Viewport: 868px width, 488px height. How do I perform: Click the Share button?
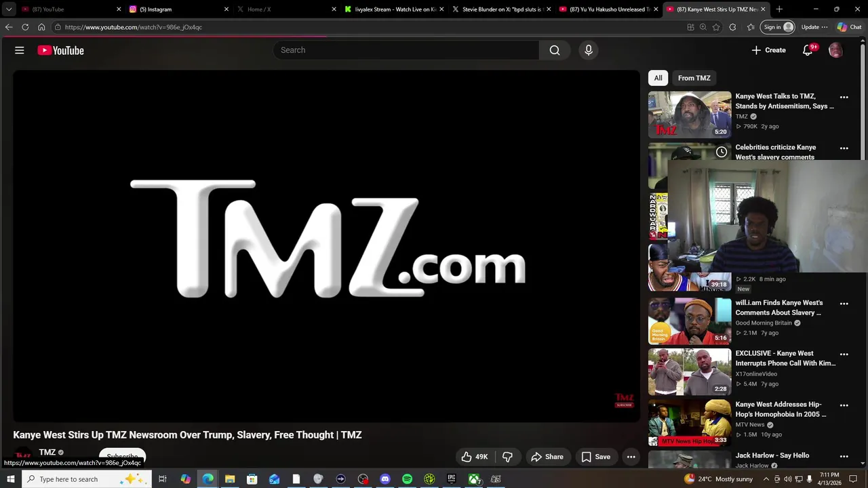pos(547,457)
